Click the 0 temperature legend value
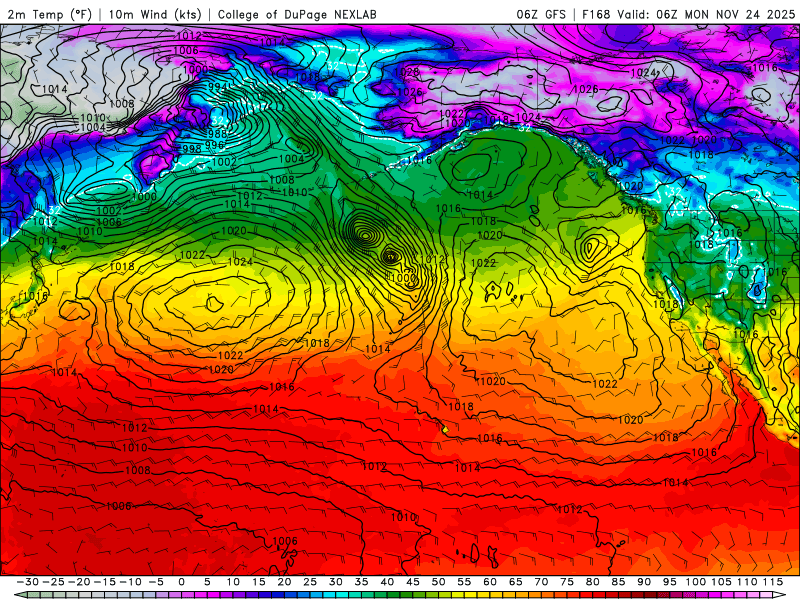The width and height of the screenshot is (800, 600). click(x=182, y=582)
